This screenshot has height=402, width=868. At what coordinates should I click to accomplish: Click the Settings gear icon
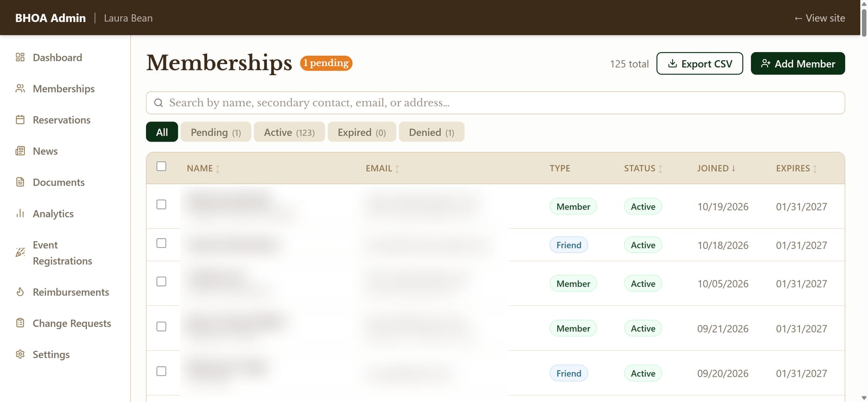coord(20,354)
